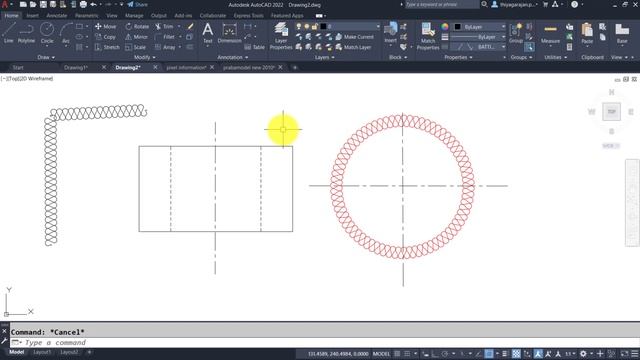Select the Polyline tool
This screenshot has height=360, width=640.
tap(26, 33)
